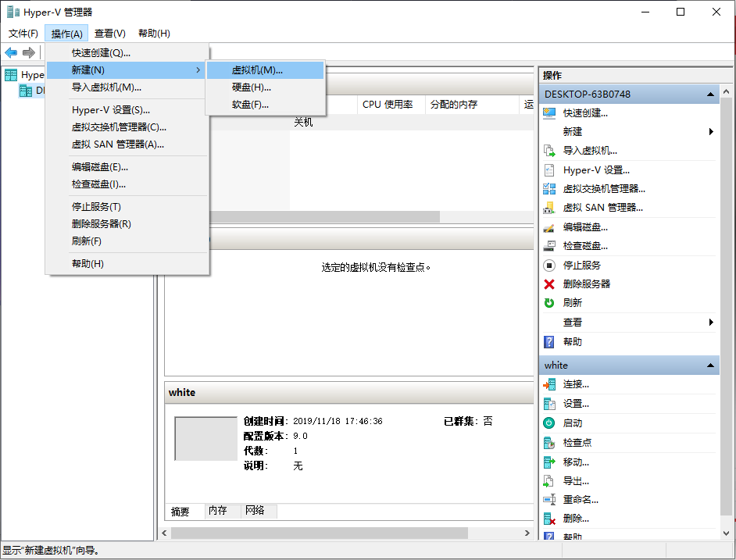The image size is (736, 560).
Task: Click the Virtual SAN Manager icon
Action: click(549, 208)
